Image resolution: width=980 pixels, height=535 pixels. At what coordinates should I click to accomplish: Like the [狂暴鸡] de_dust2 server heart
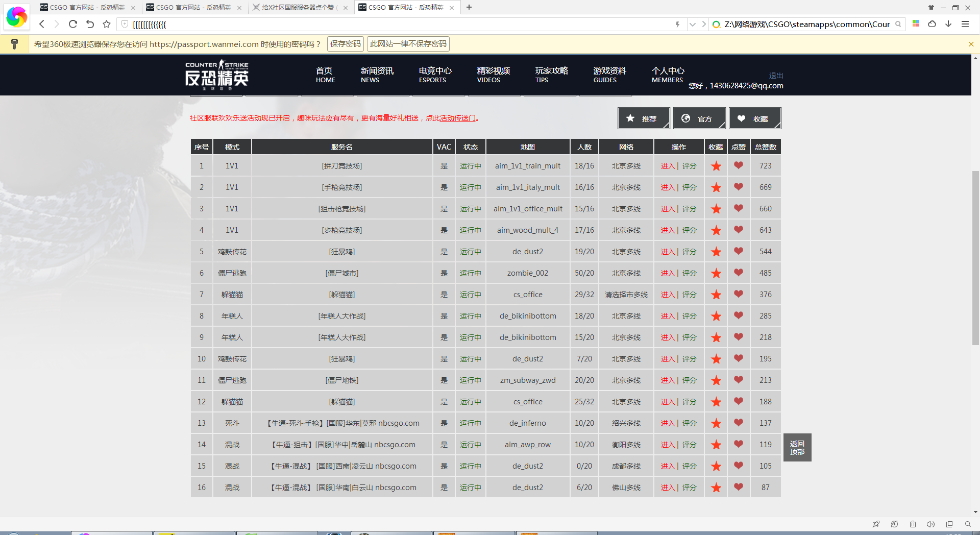click(738, 251)
